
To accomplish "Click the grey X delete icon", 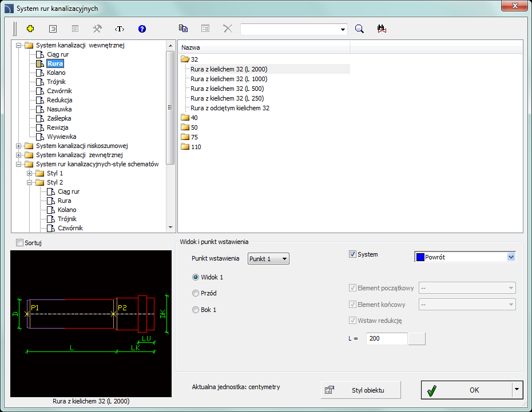I will coord(228,29).
